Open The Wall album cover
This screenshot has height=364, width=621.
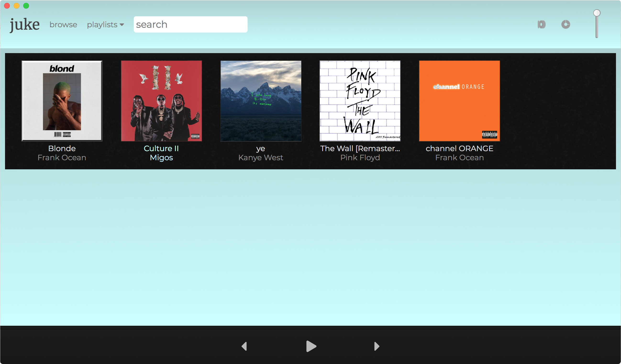[x=360, y=101]
